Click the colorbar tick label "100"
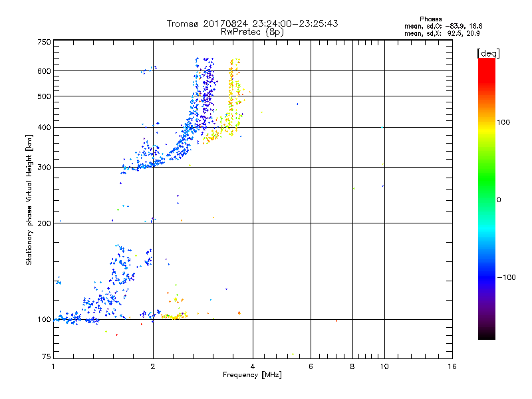532x399 pixels. (x=503, y=122)
